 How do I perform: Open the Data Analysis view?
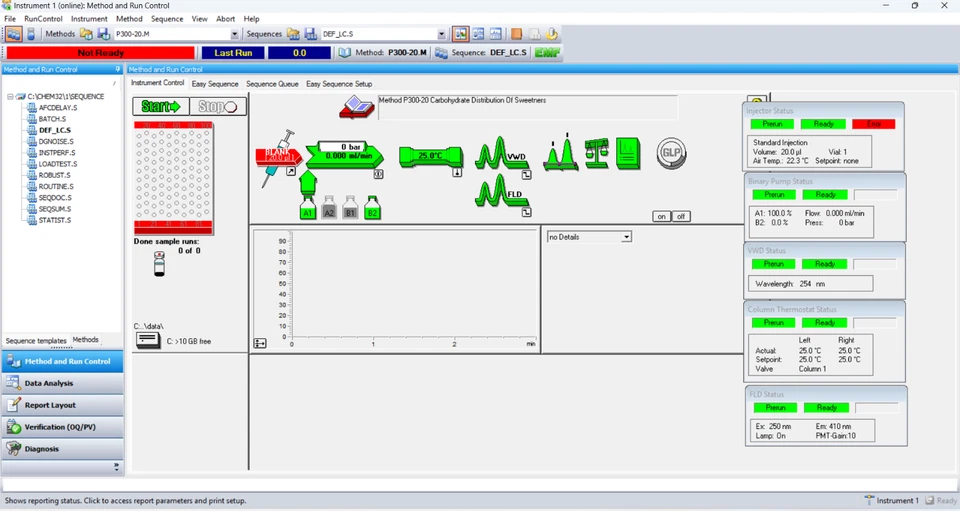click(62, 383)
